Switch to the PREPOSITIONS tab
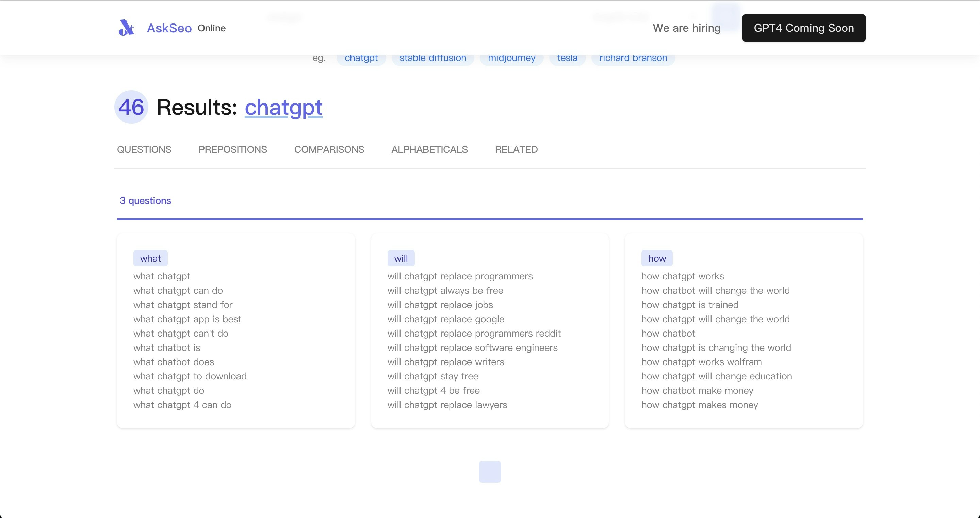This screenshot has height=518, width=980. (233, 149)
